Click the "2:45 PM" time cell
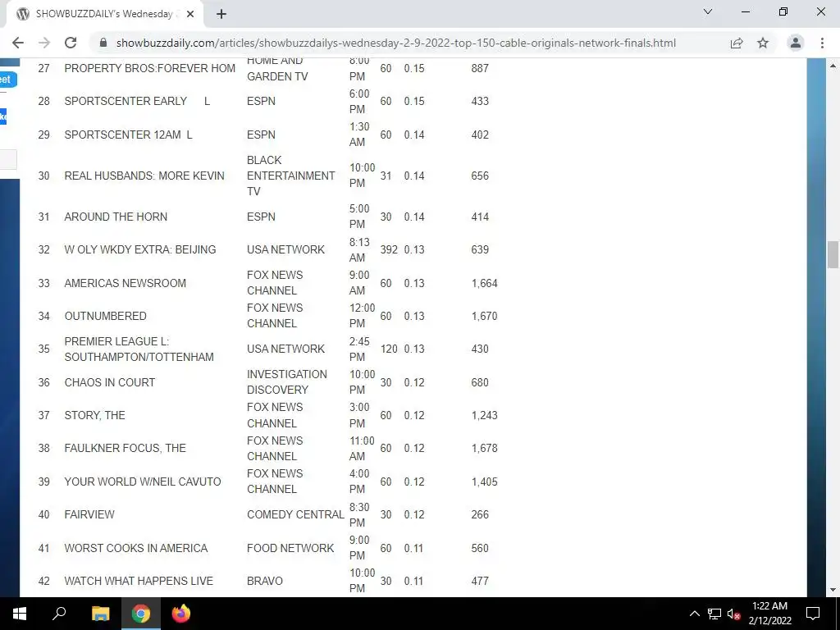 click(359, 349)
